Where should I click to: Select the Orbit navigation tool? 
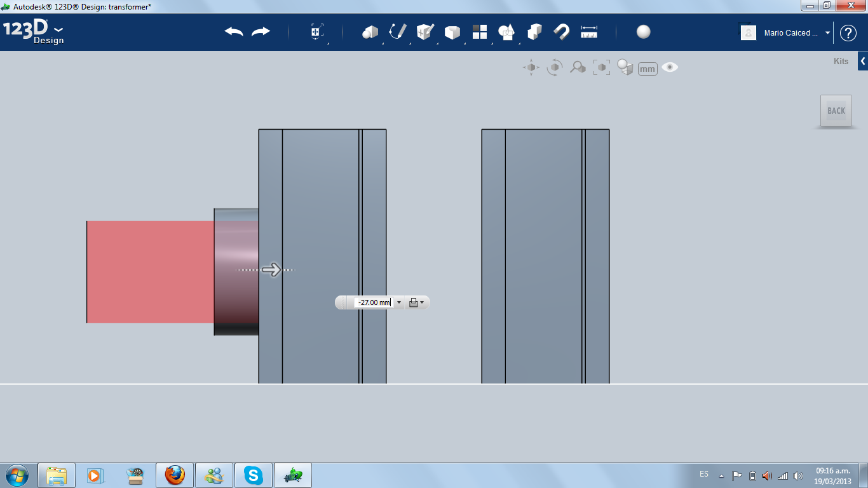click(x=555, y=67)
